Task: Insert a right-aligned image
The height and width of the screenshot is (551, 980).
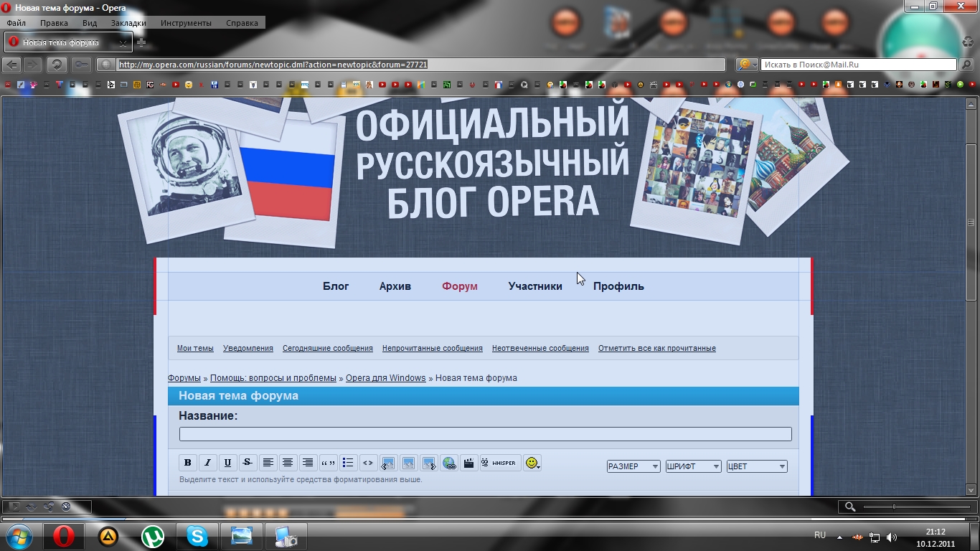Action: [x=428, y=463]
